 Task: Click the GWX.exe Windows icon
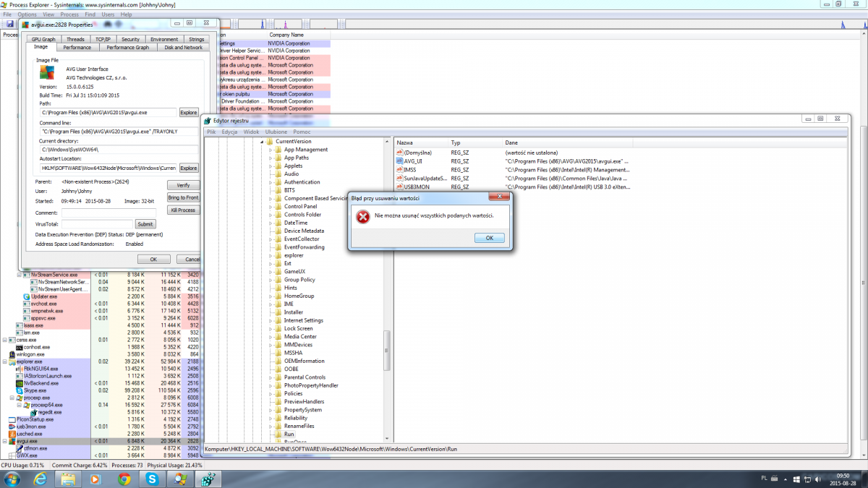coord(12,455)
